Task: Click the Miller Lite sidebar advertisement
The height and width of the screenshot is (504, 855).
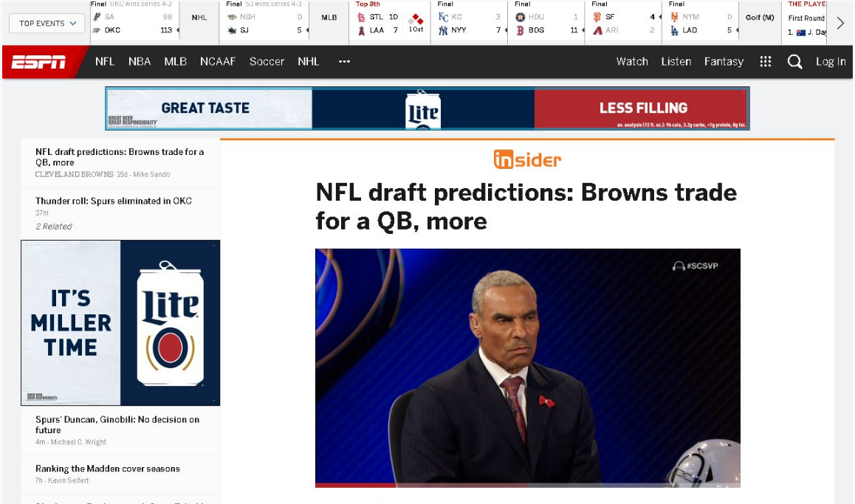Action: point(120,322)
